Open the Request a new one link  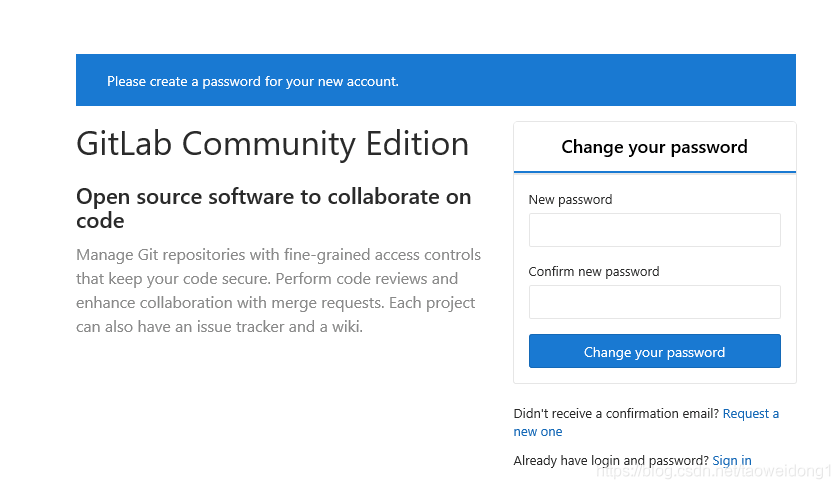point(646,423)
